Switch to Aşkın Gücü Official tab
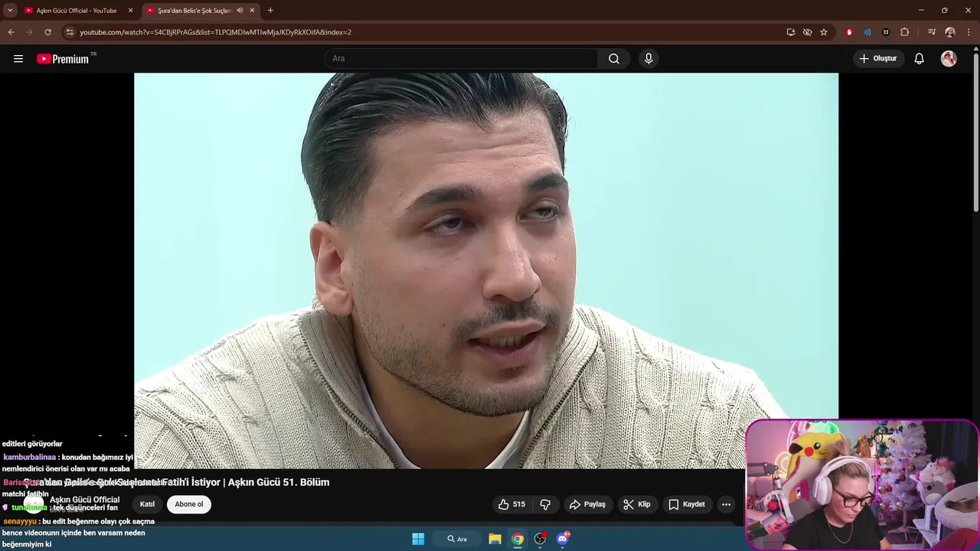The width and height of the screenshot is (980, 551). (x=77, y=11)
